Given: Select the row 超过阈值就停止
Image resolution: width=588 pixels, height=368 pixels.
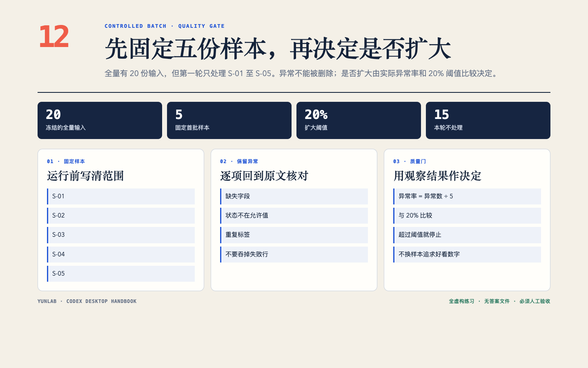Looking at the screenshot, I should coord(467,235).
